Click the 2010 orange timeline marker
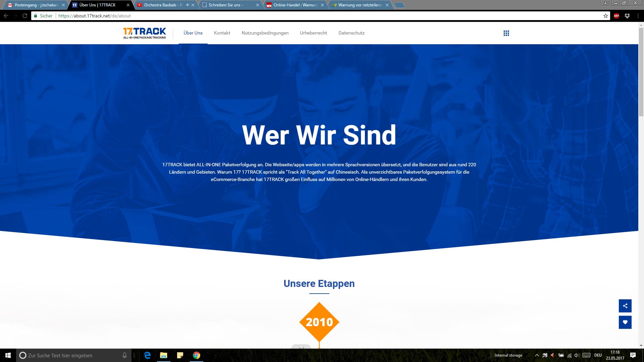This screenshot has height=362, width=644. point(319,322)
